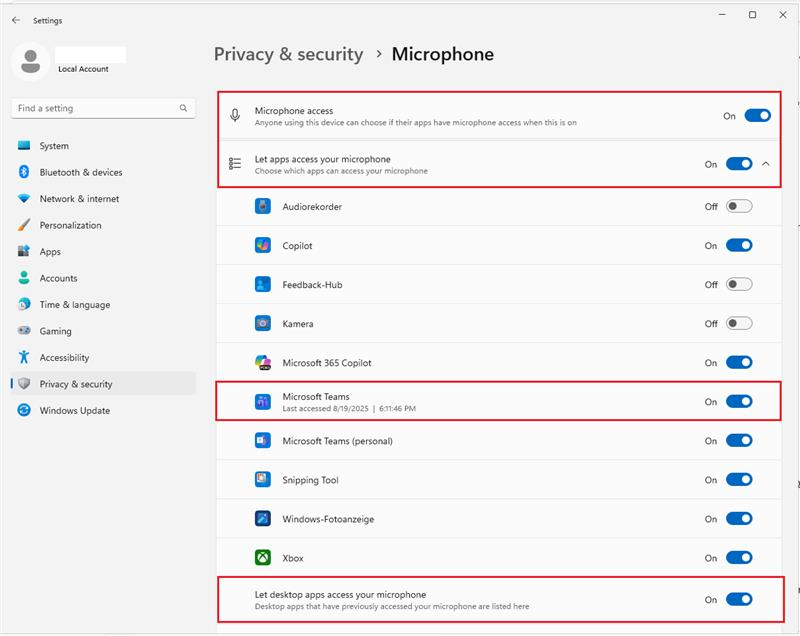Click the Snipping Tool label

coord(310,480)
